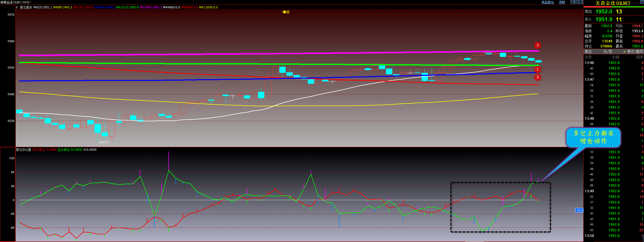Click red circle marker number 3
The width and height of the screenshot is (644, 242).
click(537, 77)
